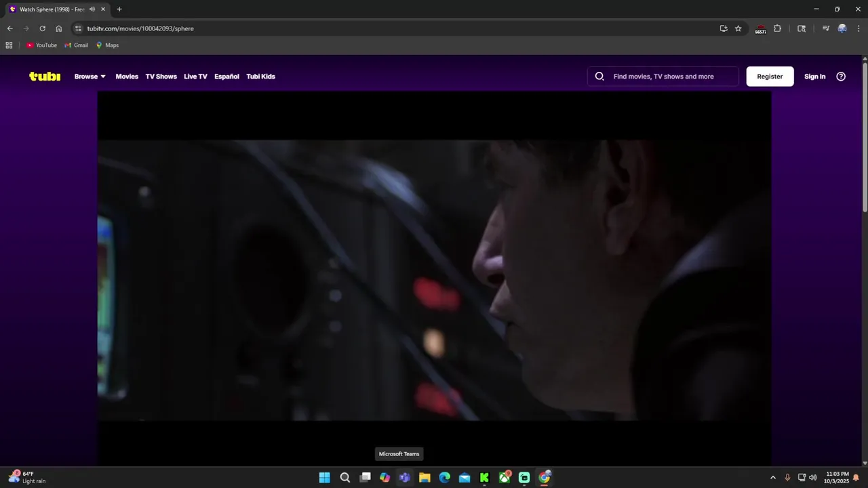The height and width of the screenshot is (488, 868).
Task: Open the Chrome three-dot menu
Action: click(858, 28)
